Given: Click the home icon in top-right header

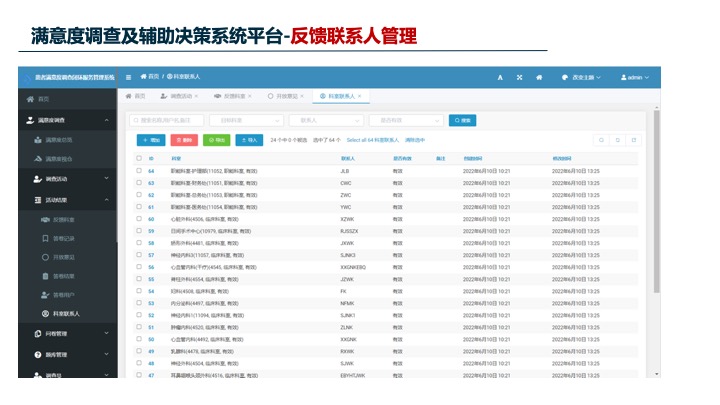Looking at the screenshot, I should [539, 77].
